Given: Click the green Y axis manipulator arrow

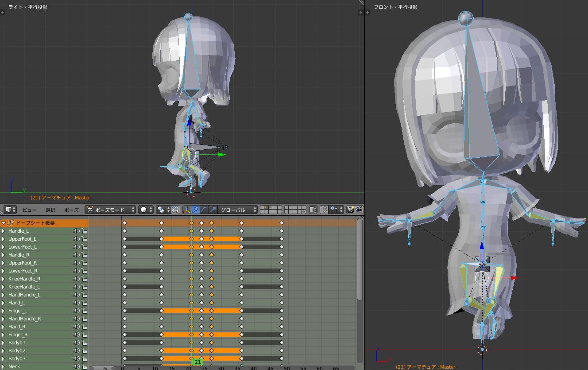Looking at the screenshot, I should (x=221, y=154).
